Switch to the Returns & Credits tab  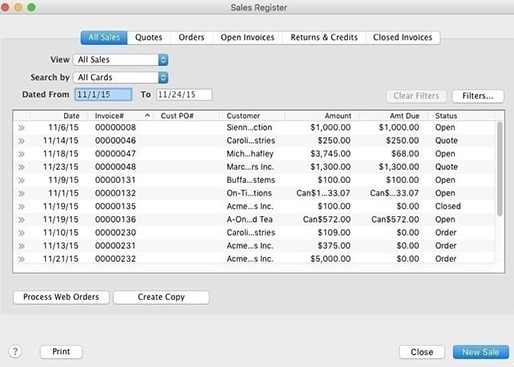[x=324, y=37]
